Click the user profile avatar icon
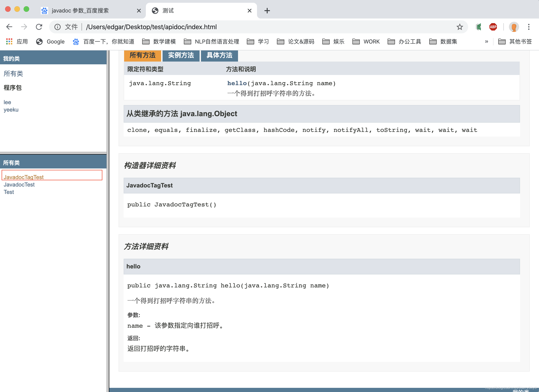Viewport: 539px width, 392px height. point(514,27)
